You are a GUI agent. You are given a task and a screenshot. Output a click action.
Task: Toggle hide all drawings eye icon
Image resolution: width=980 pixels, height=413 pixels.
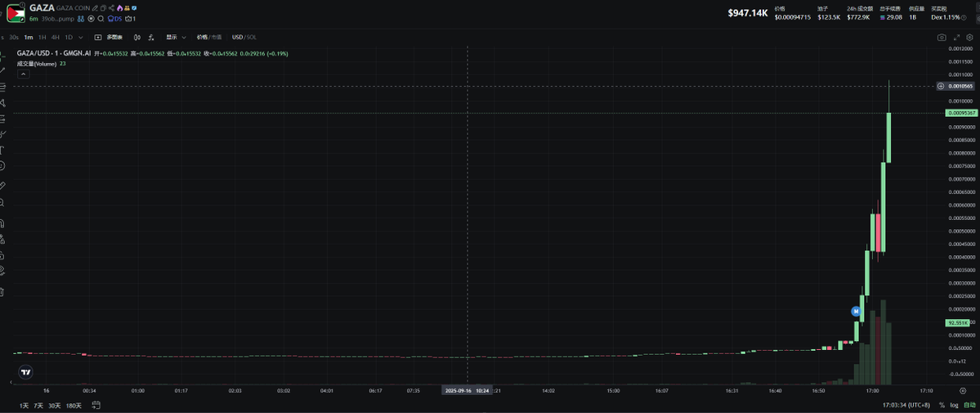(x=3, y=271)
